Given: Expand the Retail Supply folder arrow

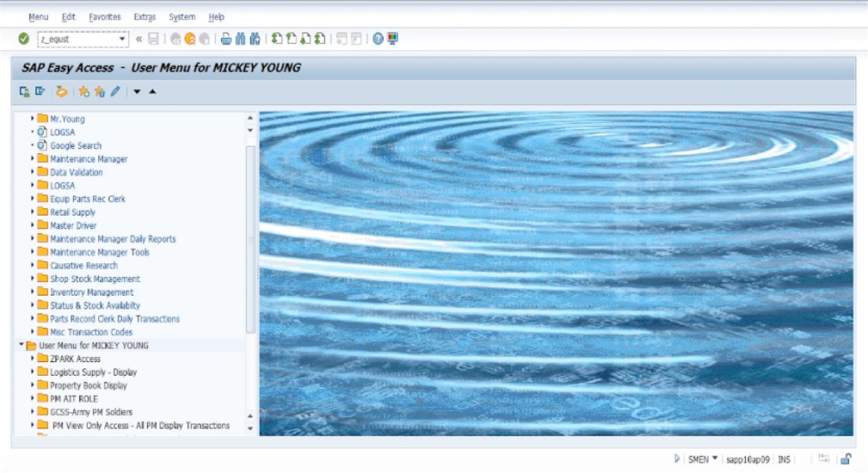Looking at the screenshot, I should (x=32, y=212).
